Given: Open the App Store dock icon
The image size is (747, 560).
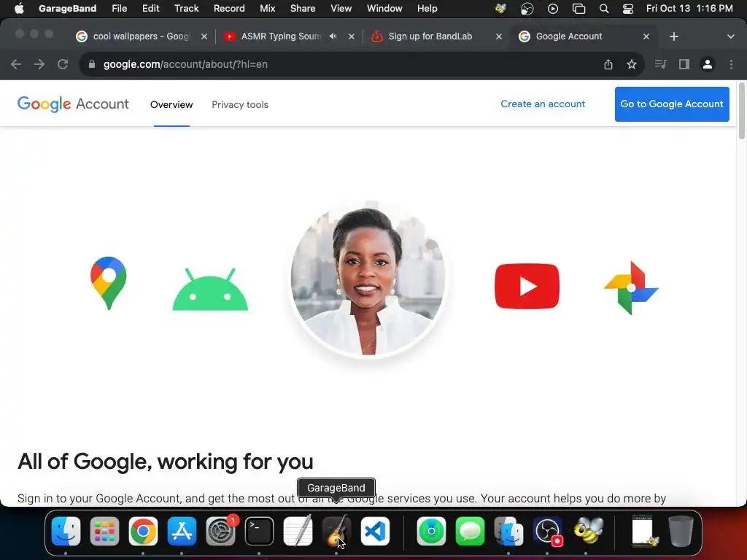Looking at the screenshot, I should coord(182,531).
